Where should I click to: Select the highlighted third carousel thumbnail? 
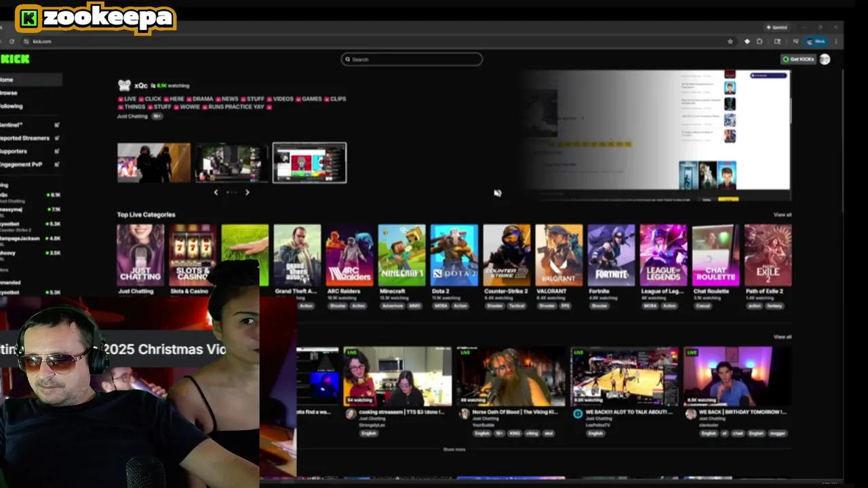pos(309,163)
